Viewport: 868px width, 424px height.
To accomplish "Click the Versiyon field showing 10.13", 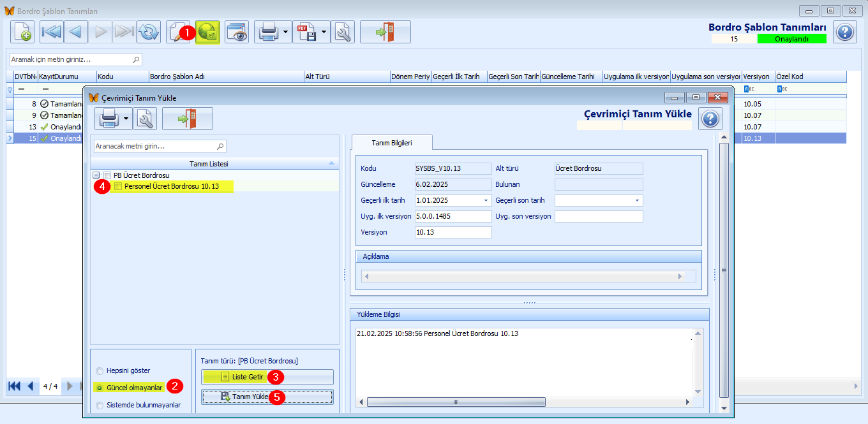I will pos(453,232).
